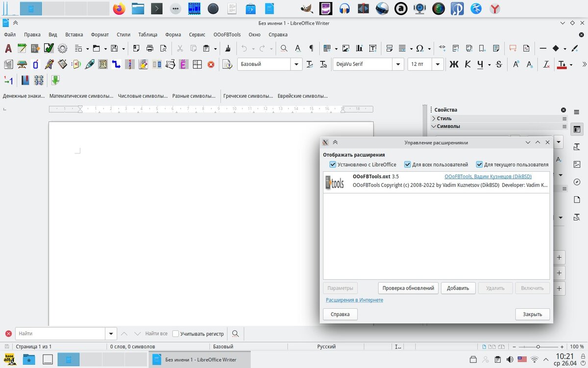Click the Print icon in the toolbar

pyautogui.click(x=150, y=49)
